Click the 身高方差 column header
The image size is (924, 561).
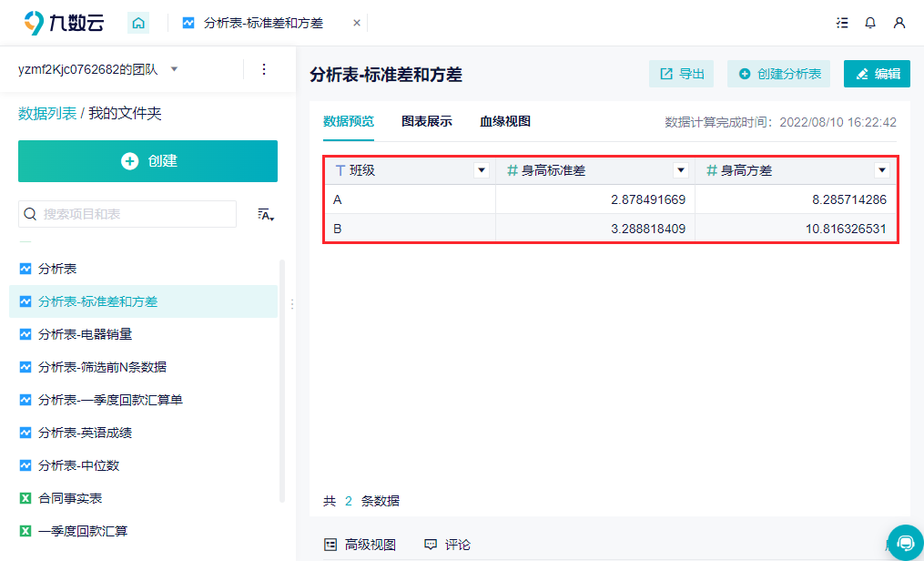(796, 171)
